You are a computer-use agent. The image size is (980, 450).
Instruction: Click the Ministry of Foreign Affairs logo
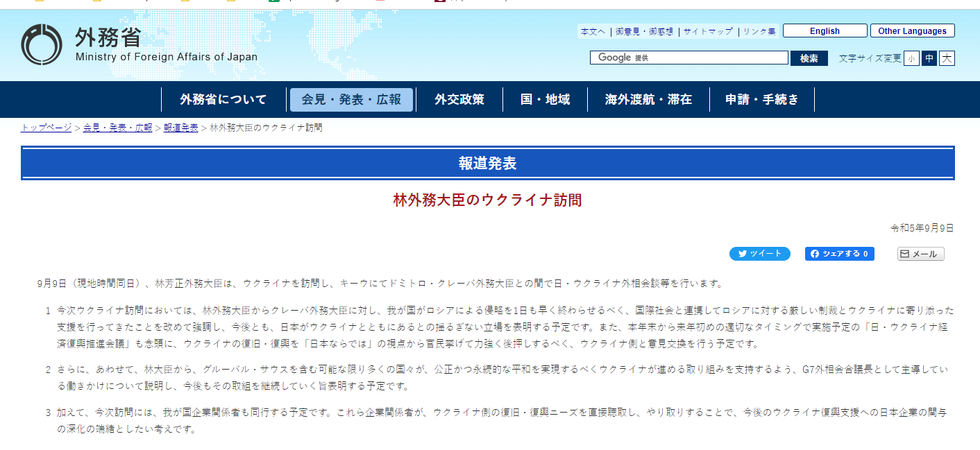click(x=42, y=44)
